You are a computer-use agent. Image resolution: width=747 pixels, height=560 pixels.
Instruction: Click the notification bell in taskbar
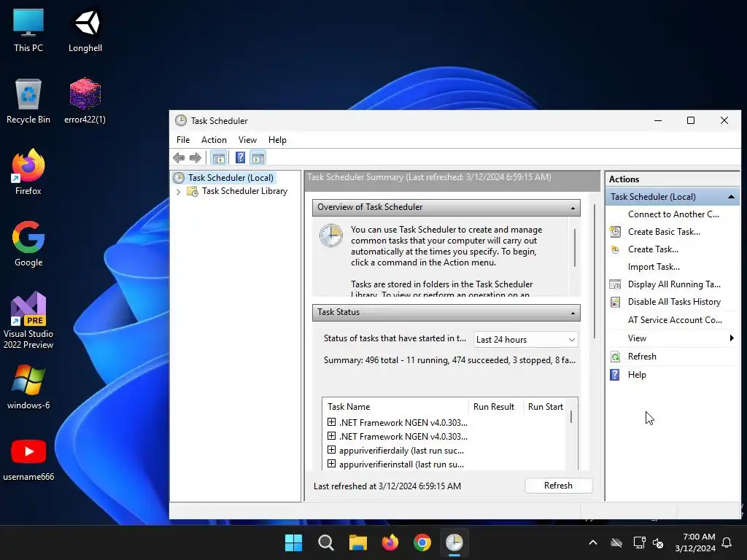tap(727, 542)
